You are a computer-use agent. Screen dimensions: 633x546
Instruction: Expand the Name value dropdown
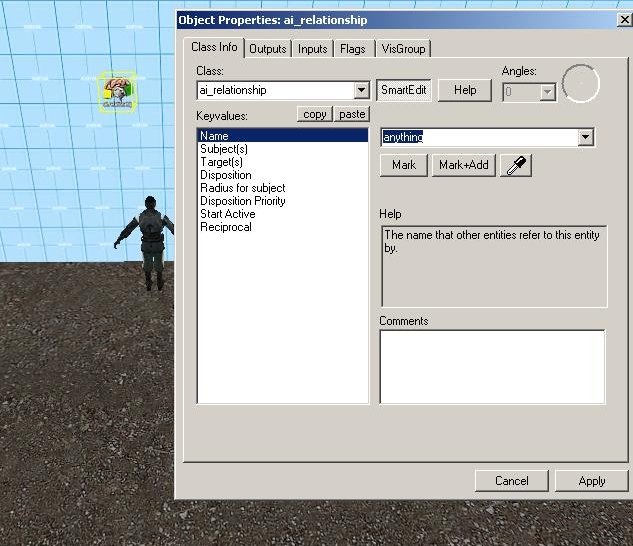pyautogui.click(x=586, y=138)
